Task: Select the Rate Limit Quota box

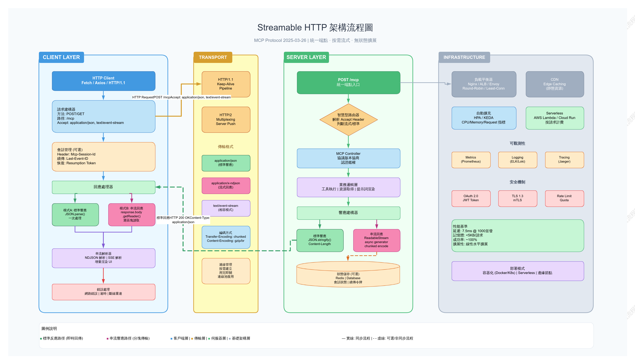Action: 565,198
